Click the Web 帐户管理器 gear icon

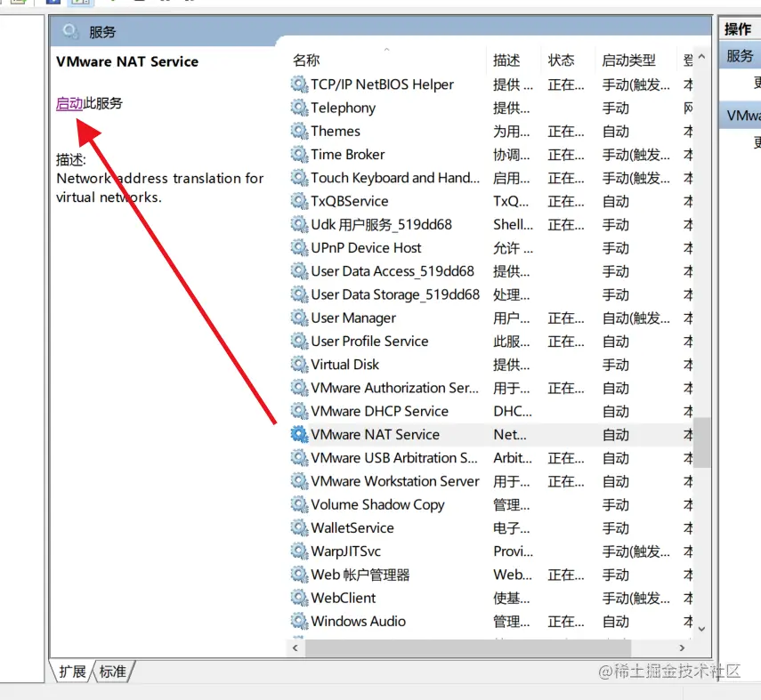click(299, 575)
